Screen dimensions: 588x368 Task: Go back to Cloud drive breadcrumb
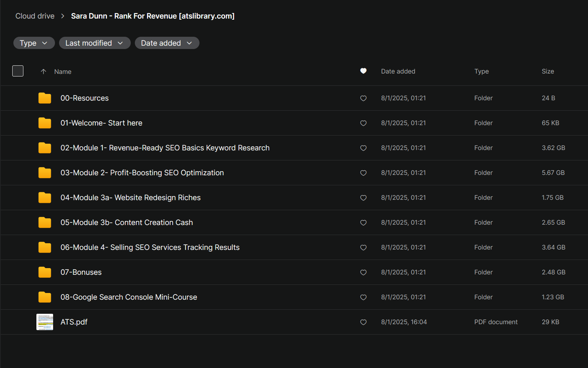(35, 16)
